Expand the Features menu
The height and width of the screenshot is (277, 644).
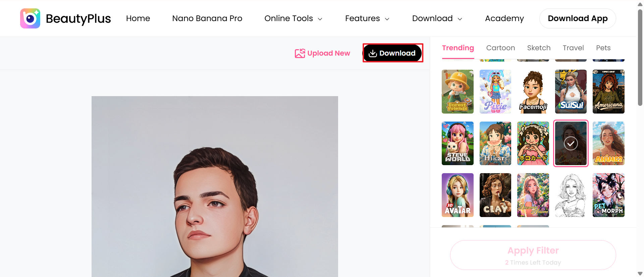coord(367,18)
